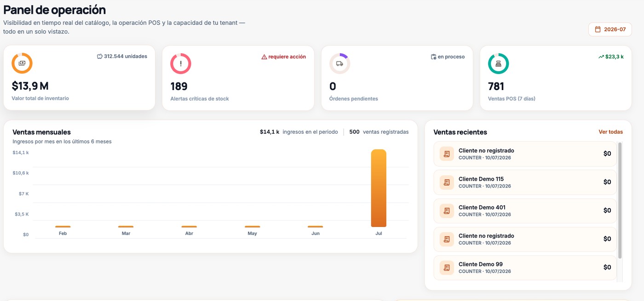Click the small Jun bar in the chart
The image size is (644, 301).
click(315, 227)
